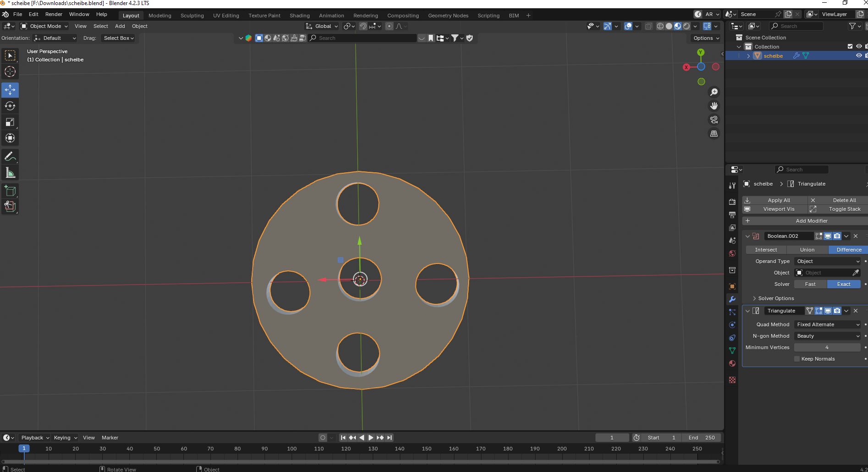Switch to the Sculpting workspace tab
The width and height of the screenshot is (868, 472).
click(x=192, y=16)
